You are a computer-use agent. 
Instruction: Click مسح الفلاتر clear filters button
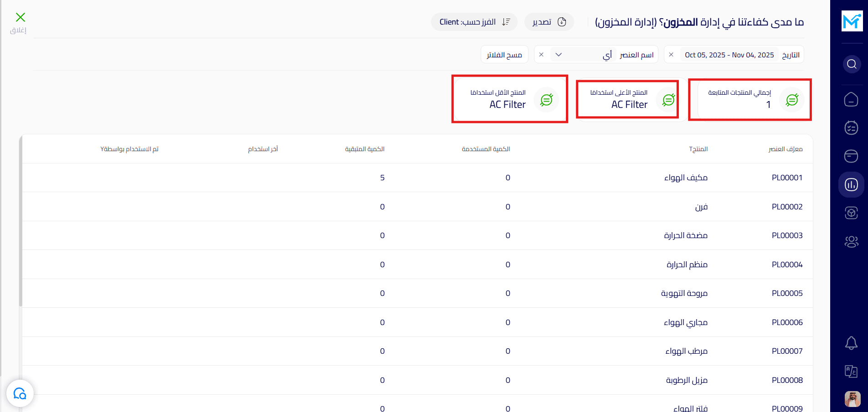504,55
